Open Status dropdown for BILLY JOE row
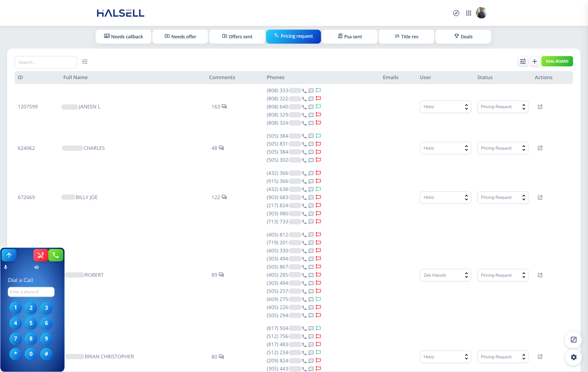The width and height of the screenshot is (588, 372). point(502,198)
